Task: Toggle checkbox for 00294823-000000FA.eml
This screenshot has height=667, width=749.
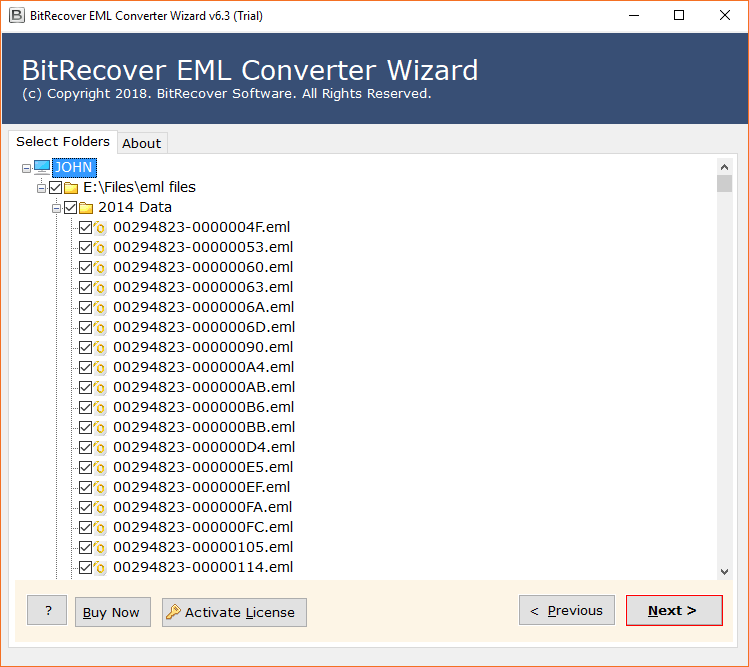Action: (86, 508)
